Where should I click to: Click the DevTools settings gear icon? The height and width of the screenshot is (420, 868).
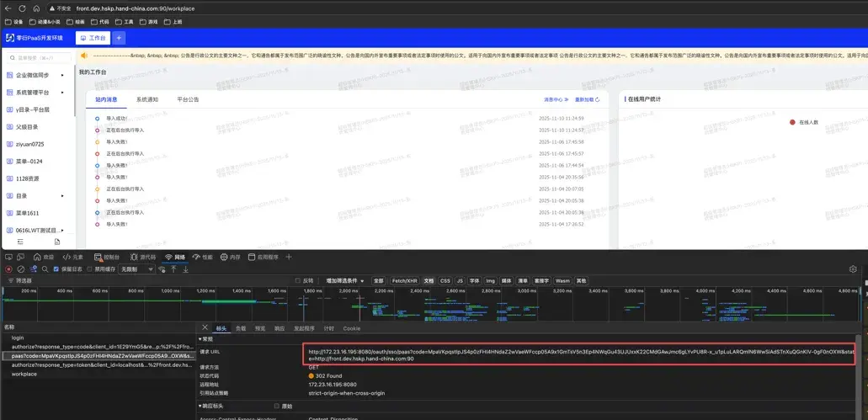[853, 269]
